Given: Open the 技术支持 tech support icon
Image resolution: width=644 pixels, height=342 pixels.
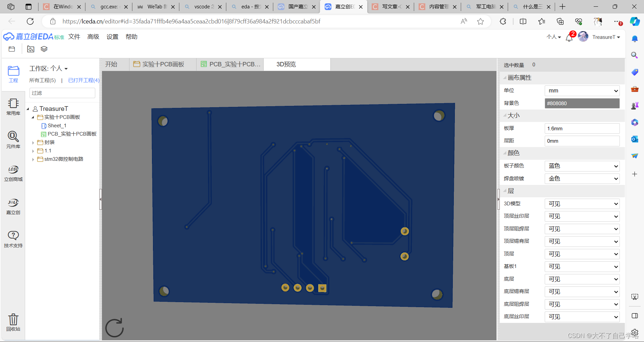Looking at the screenshot, I should [x=13, y=239].
